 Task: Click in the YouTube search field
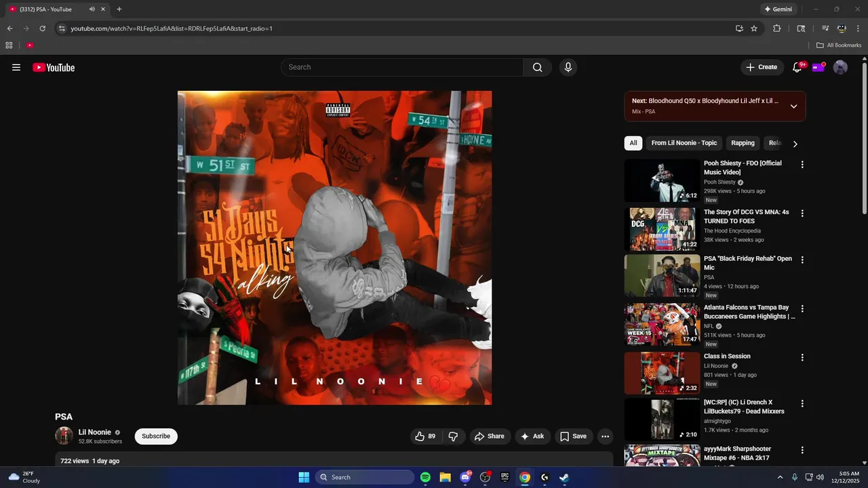point(402,67)
